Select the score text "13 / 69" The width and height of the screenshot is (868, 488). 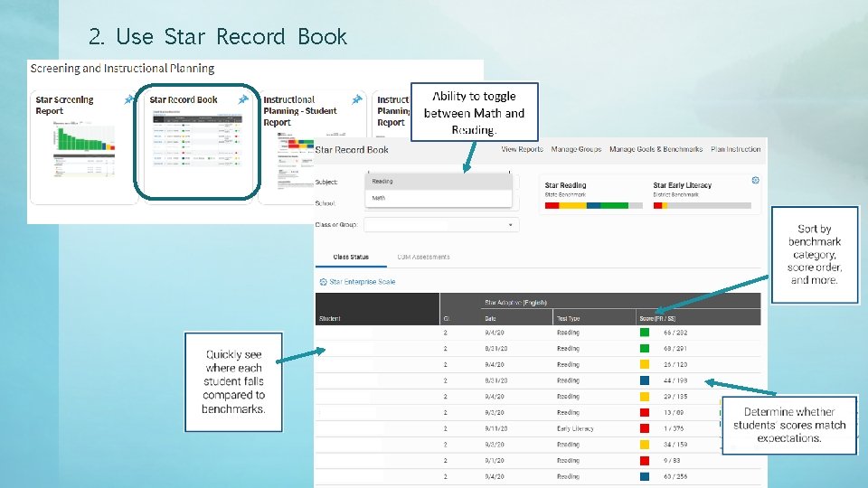pyautogui.click(x=674, y=413)
